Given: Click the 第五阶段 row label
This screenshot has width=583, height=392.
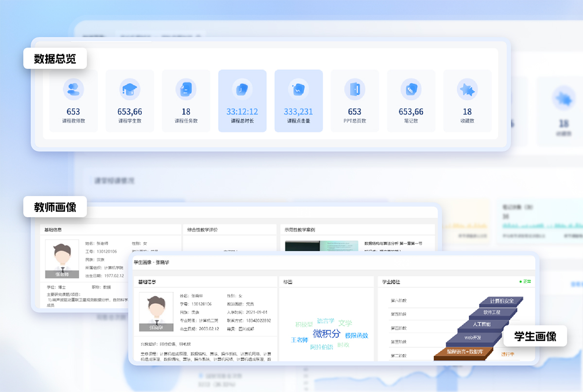Looking at the screenshot, I should coord(398,314).
